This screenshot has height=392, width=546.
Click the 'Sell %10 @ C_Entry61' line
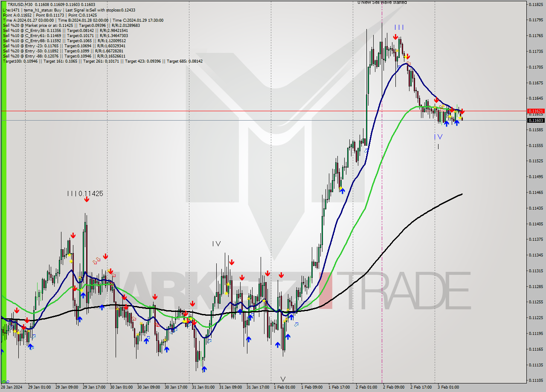[x=65, y=35]
